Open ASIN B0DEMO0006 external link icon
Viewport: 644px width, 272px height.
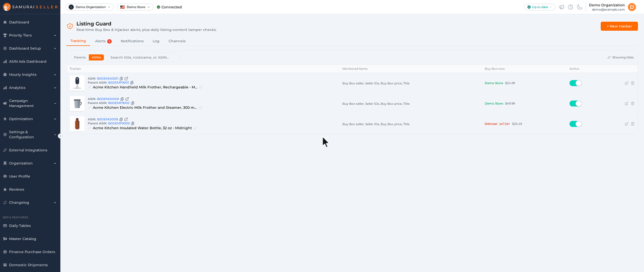coord(127,99)
